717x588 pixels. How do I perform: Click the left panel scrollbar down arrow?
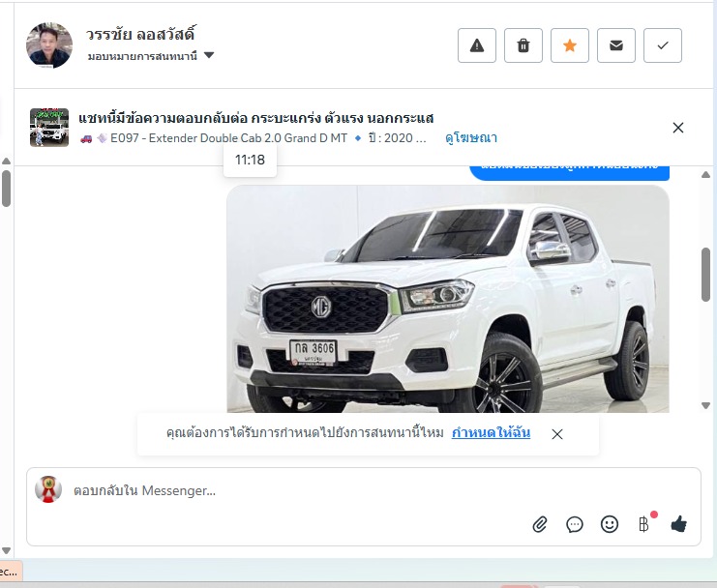pos(7,550)
